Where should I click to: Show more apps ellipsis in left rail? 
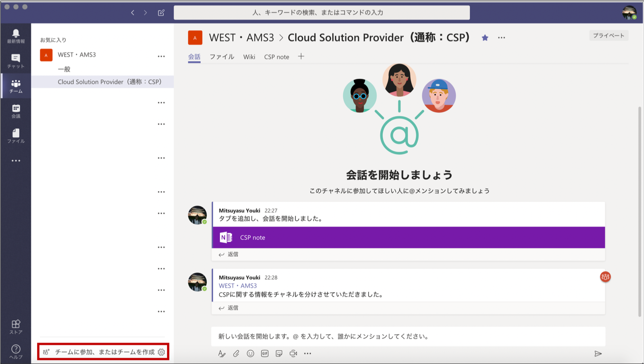(x=16, y=161)
